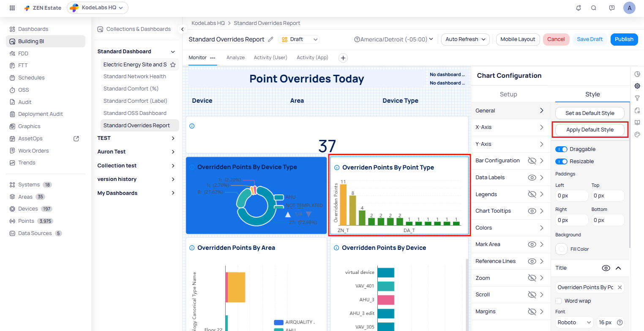
Task: Open the palette icon in right rail
Action: click(x=637, y=135)
